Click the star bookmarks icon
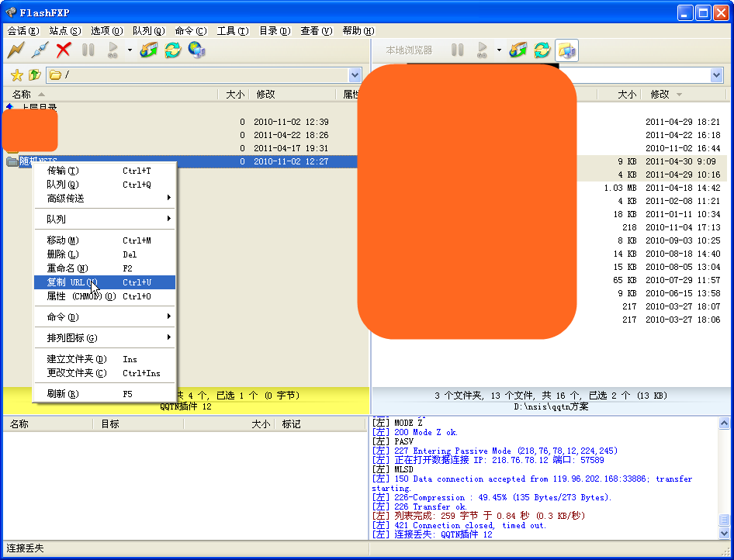Image resolution: width=734 pixels, height=560 pixels. pyautogui.click(x=16, y=75)
